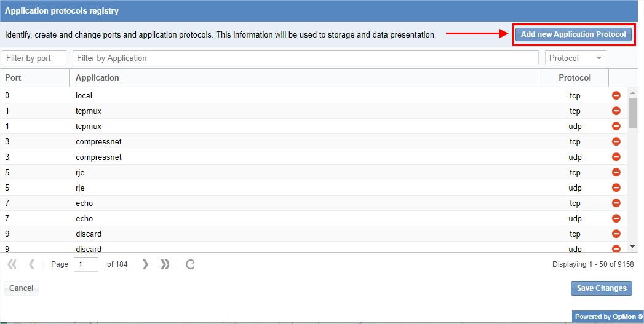This screenshot has width=644, height=324.
Task: Jump to the last page
Action: [165, 264]
